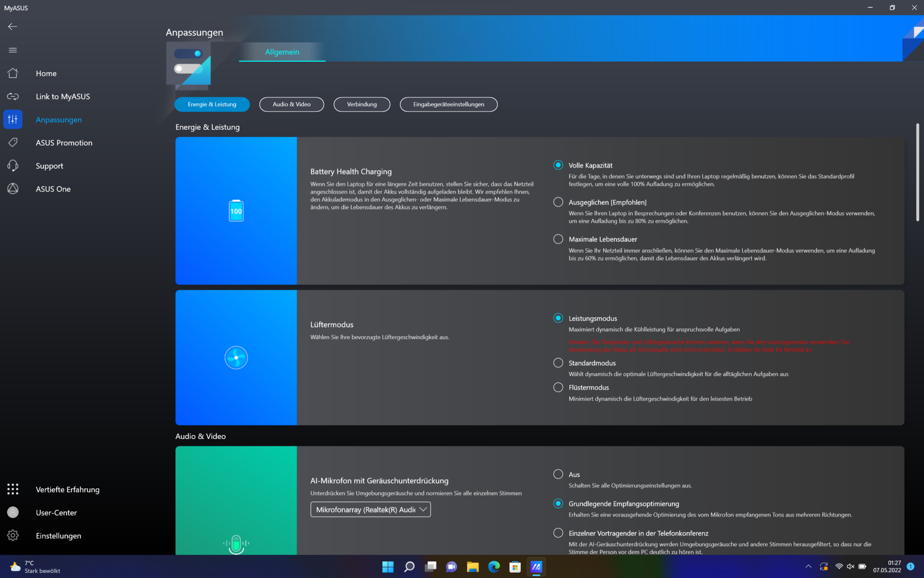Screen dimensions: 924x578
Task: Click the Link to MyASUS chain icon
Action: [13, 96]
